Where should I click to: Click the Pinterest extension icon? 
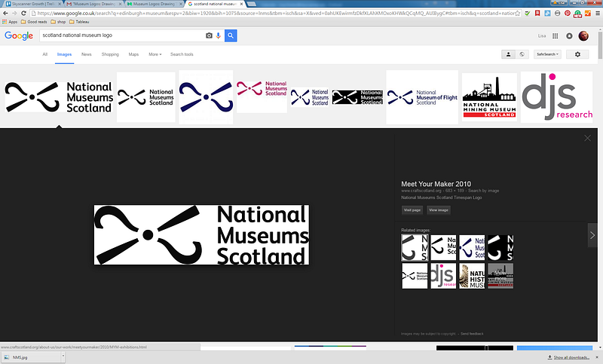pos(568,13)
